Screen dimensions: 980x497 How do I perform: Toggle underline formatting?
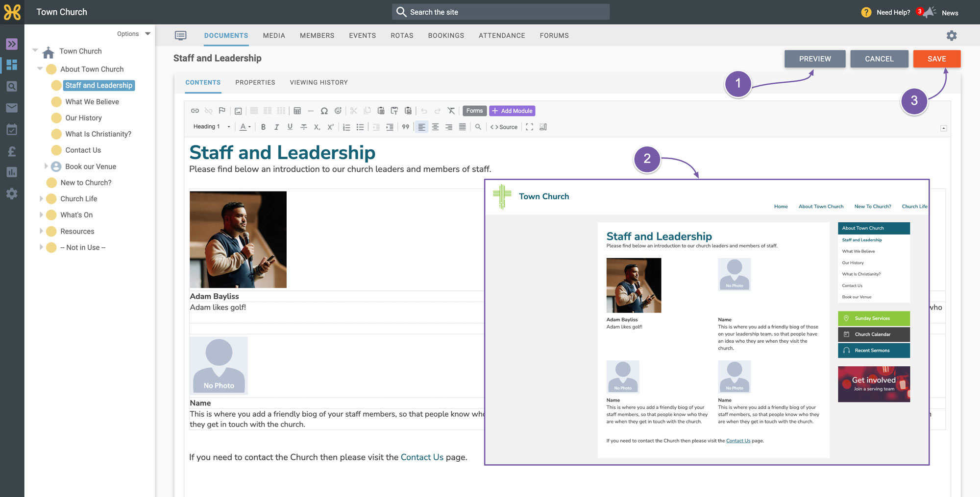290,127
